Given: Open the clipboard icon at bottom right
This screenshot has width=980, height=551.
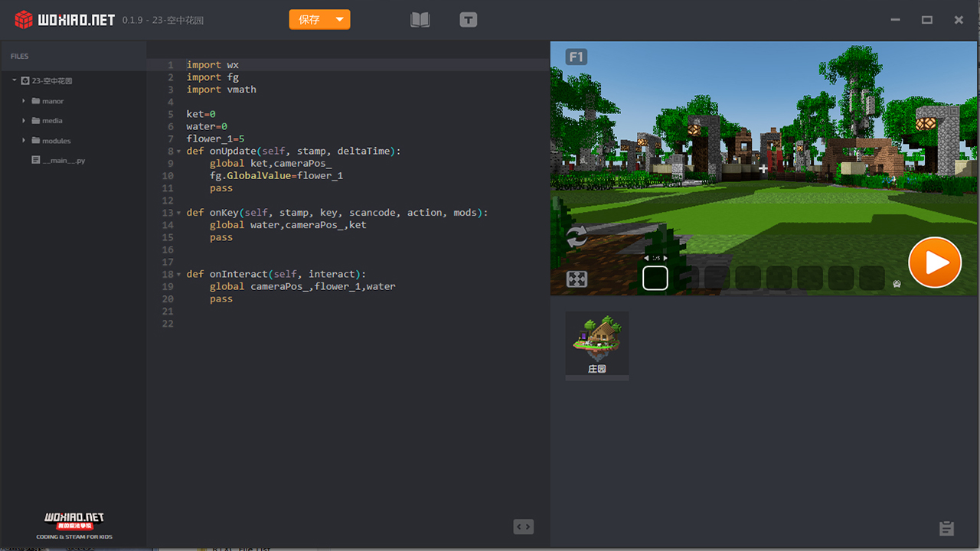Looking at the screenshot, I should tap(946, 528).
